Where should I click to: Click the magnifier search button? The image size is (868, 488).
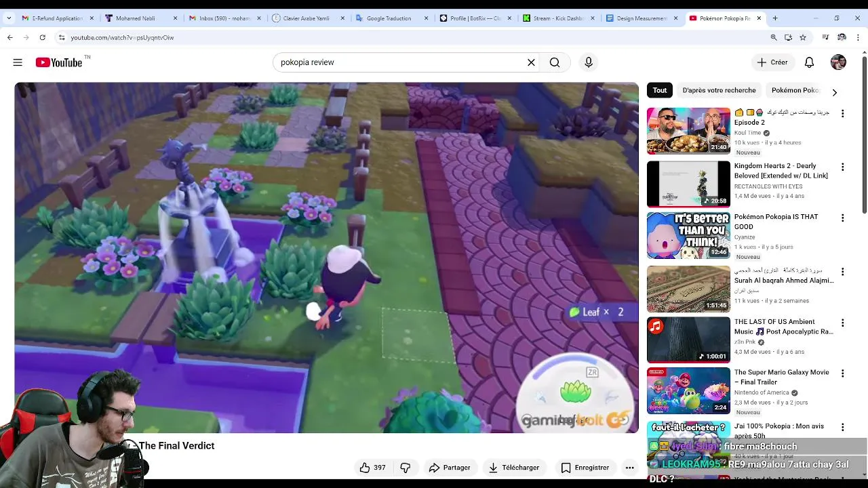click(x=555, y=62)
